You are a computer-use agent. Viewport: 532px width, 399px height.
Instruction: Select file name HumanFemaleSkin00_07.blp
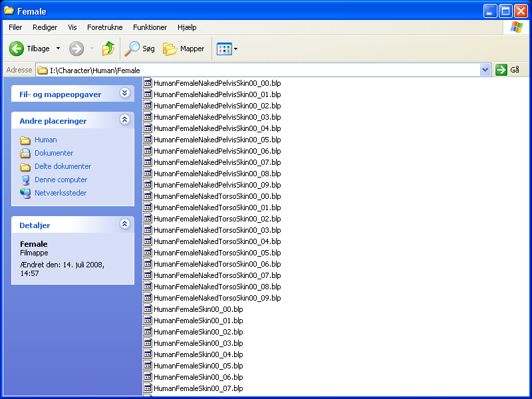click(x=198, y=388)
